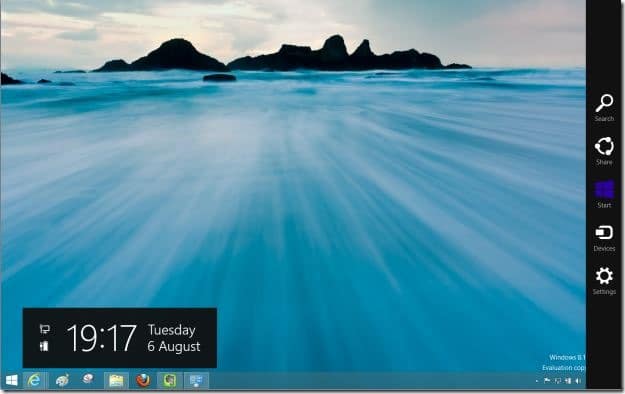Viewport: 625px width, 394px height.
Task: Click the network status icon beside 19:17
Action: [x=45, y=329]
